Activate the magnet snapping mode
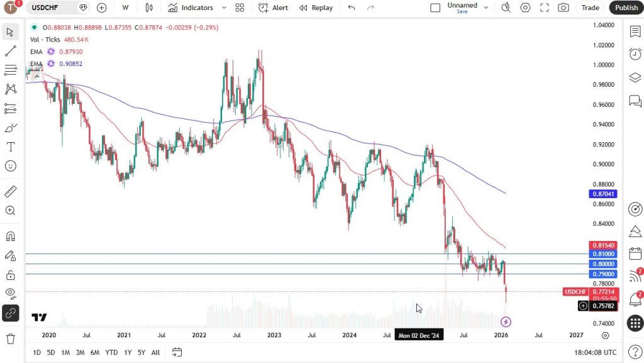The height and width of the screenshot is (363, 644). [x=11, y=237]
